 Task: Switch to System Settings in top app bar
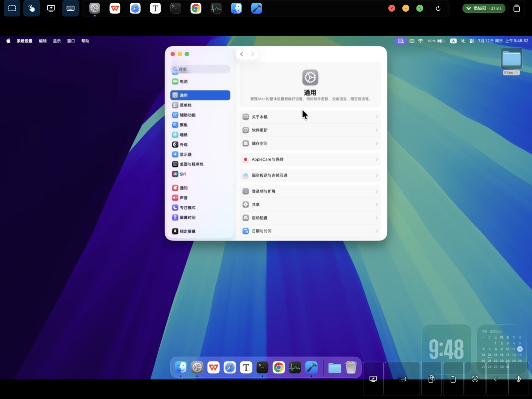click(x=95, y=8)
